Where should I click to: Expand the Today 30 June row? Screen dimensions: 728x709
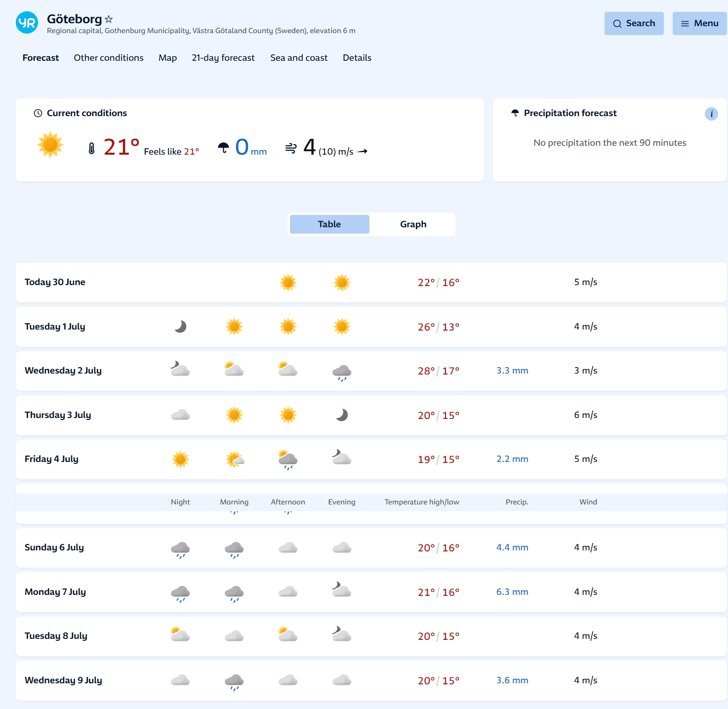click(x=371, y=283)
